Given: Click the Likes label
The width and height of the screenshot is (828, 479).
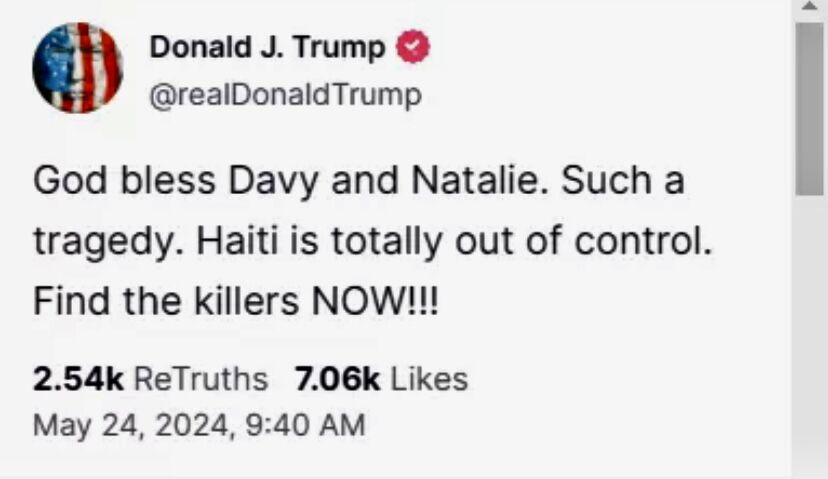Looking at the screenshot, I should (428, 379).
